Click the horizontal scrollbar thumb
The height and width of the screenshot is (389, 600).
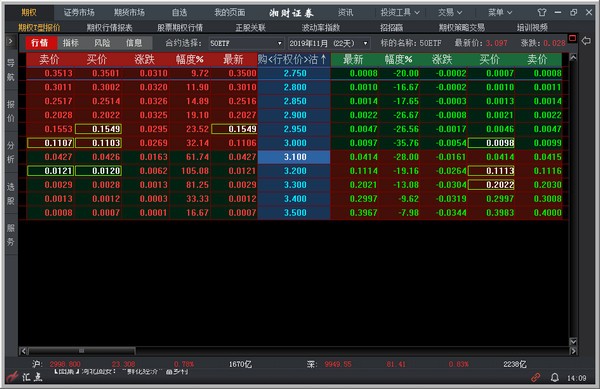(82, 351)
